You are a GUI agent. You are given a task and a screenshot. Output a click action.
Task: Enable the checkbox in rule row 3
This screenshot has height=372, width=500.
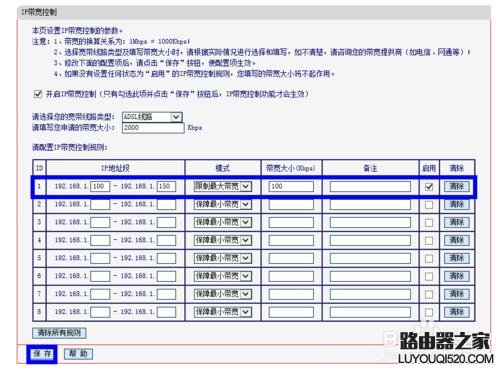pyautogui.click(x=429, y=223)
